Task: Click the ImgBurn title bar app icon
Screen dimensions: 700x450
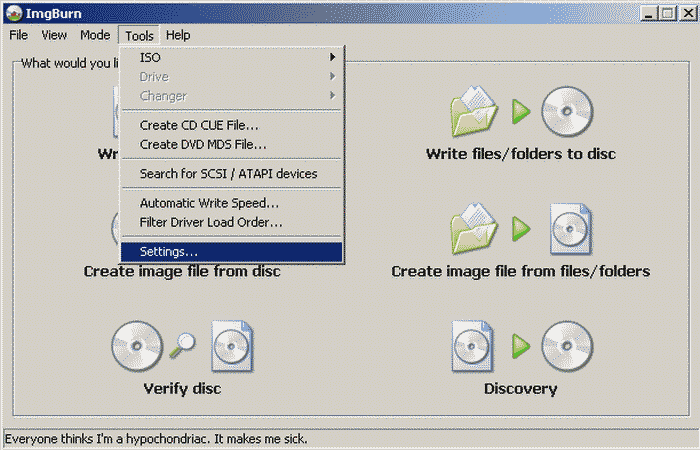Action: [x=14, y=13]
